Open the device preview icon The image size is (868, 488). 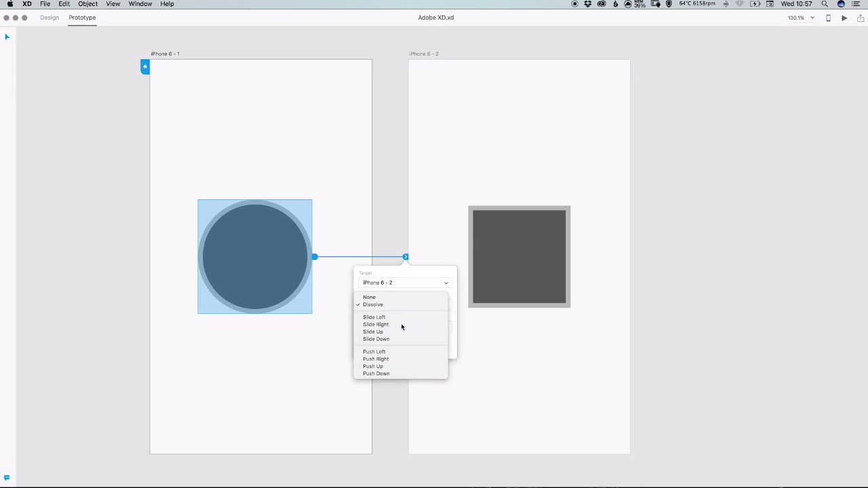pos(828,18)
